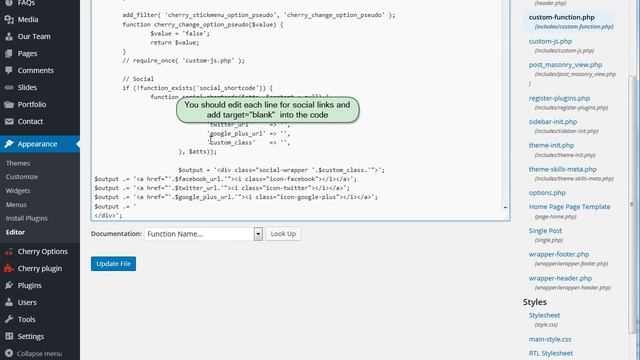The width and height of the screenshot is (640, 360).
Task: Open the Function Name dropdown arrow
Action: coord(258,234)
